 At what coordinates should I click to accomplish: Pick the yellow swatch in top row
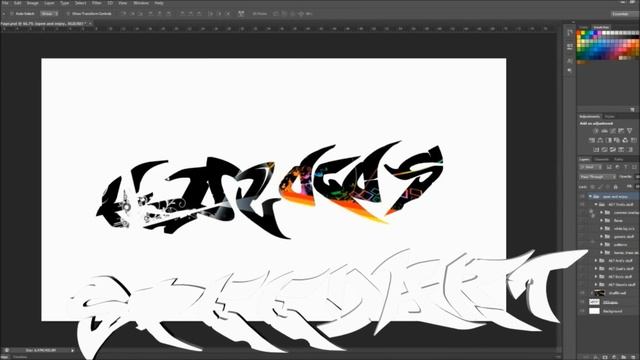583,33
